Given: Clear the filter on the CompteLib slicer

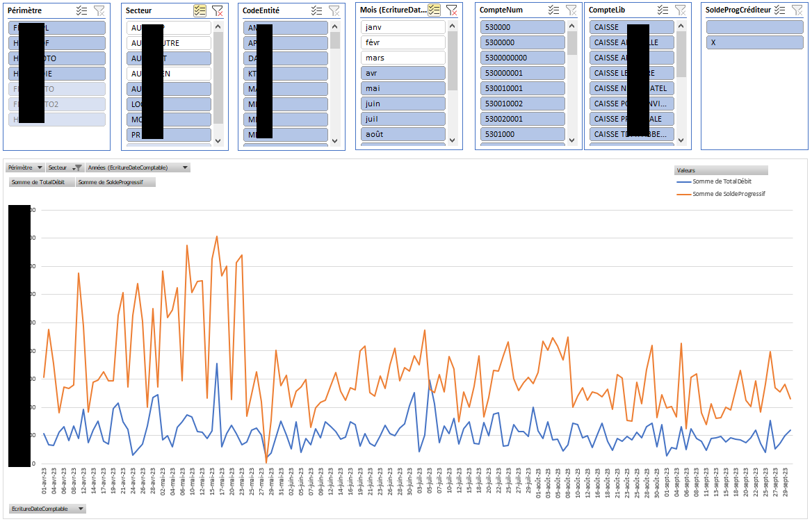Looking at the screenshot, I should (681, 10).
